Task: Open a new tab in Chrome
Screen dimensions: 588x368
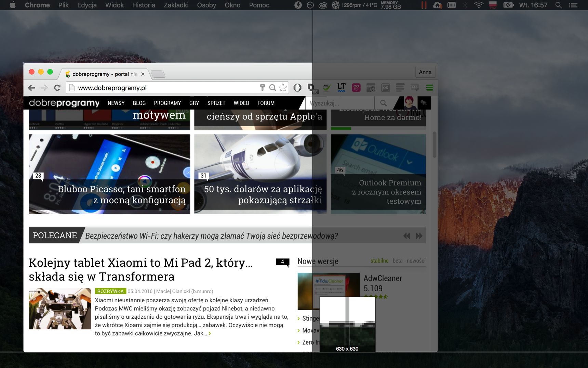Action: pos(158,74)
